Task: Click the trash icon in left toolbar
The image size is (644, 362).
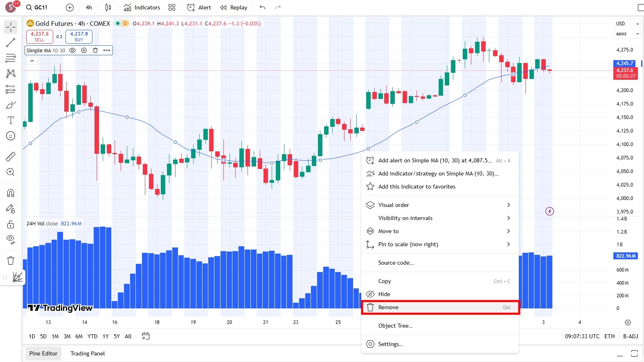Action: click(x=11, y=261)
